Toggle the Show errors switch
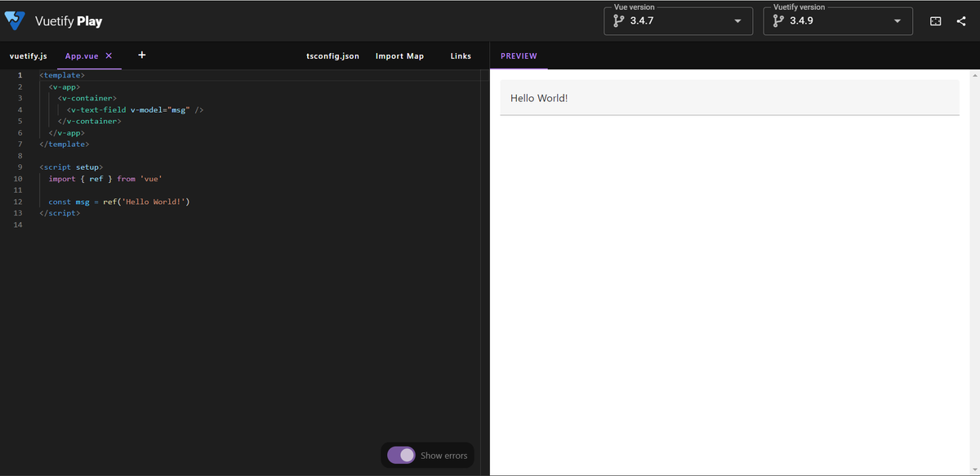 [x=401, y=455]
